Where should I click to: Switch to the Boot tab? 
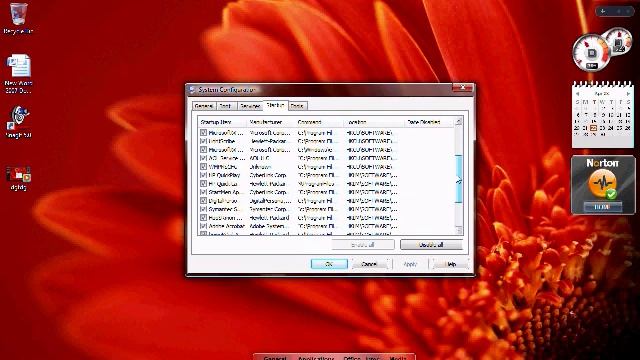pos(226,106)
